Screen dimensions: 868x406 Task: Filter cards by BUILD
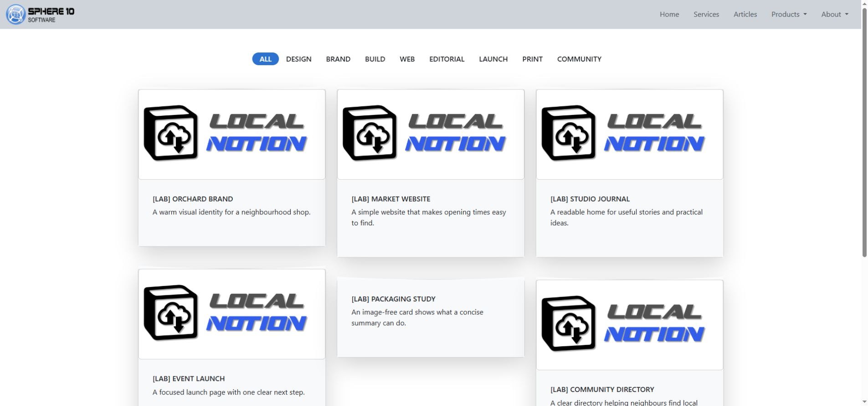point(375,59)
